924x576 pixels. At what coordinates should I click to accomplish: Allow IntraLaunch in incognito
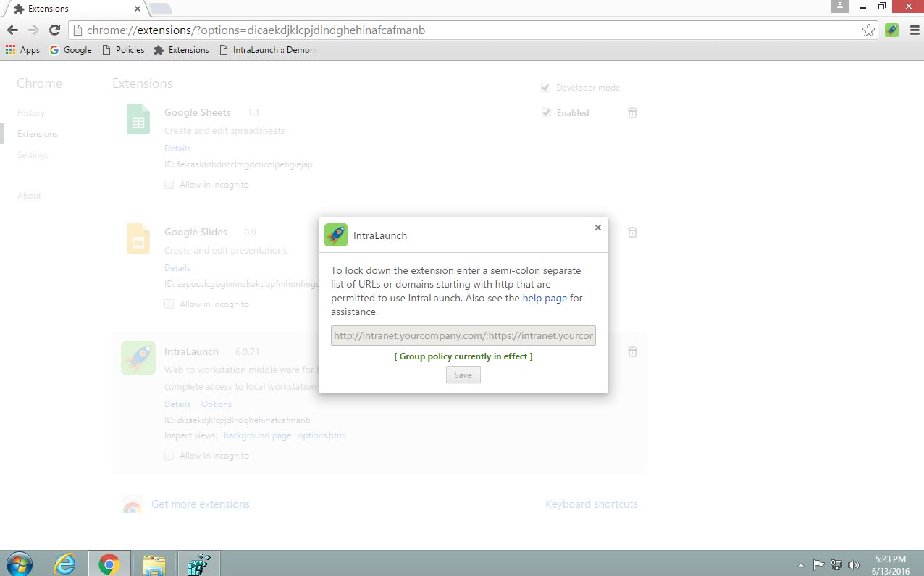click(169, 456)
